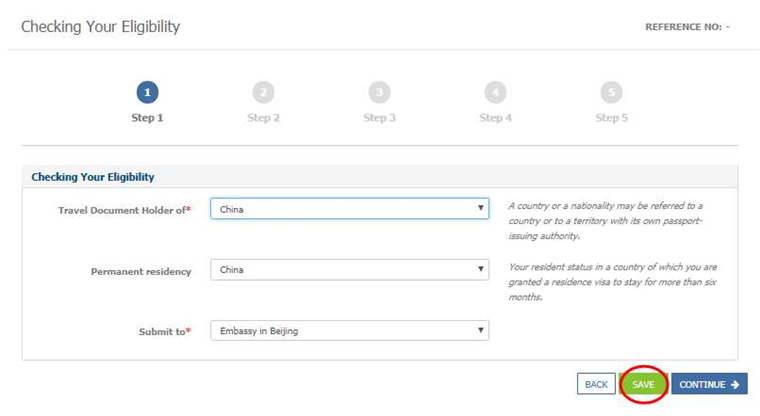
Task: Click the Embassy in Beijing dropdown arrow
Action: (x=480, y=330)
